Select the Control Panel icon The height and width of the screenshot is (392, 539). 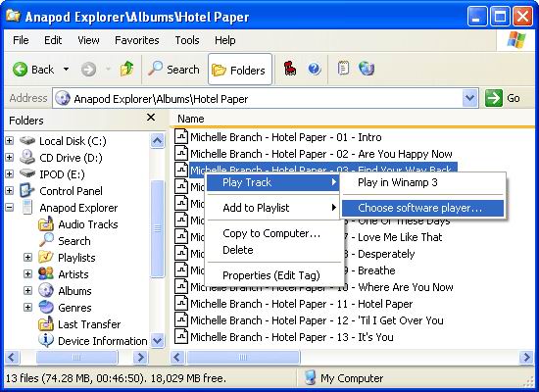(x=27, y=190)
